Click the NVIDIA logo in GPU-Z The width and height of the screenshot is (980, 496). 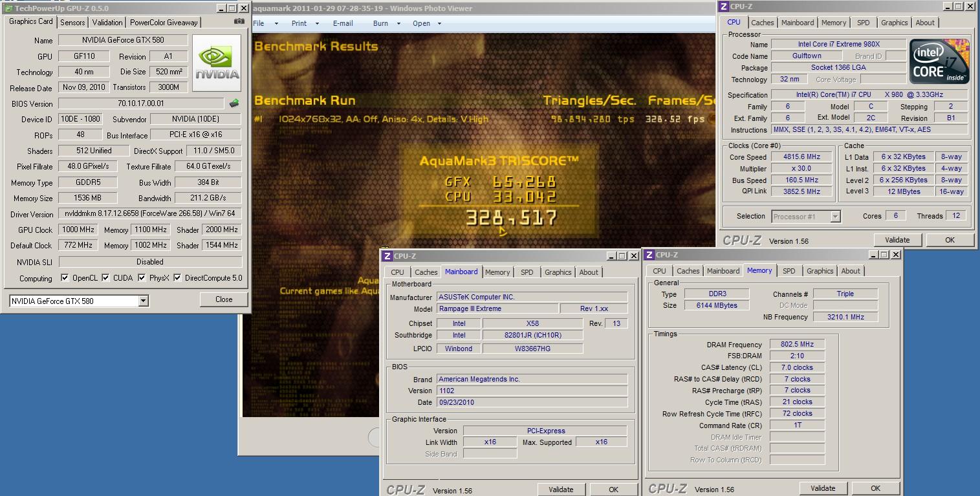pos(217,63)
